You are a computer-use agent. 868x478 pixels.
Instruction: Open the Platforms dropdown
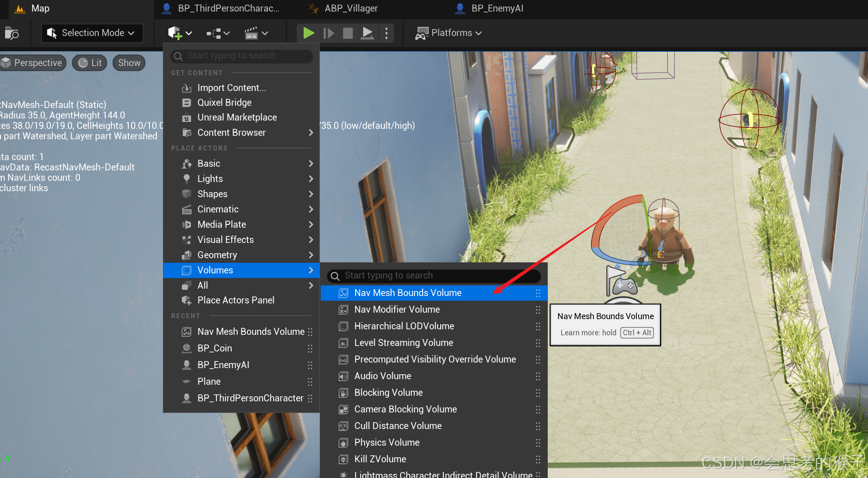tap(449, 33)
